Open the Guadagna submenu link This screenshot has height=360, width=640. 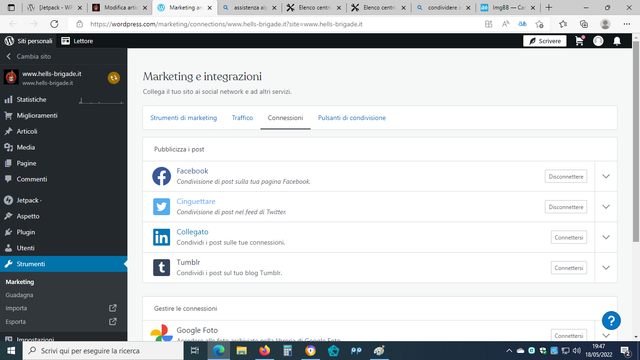point(19,295)
